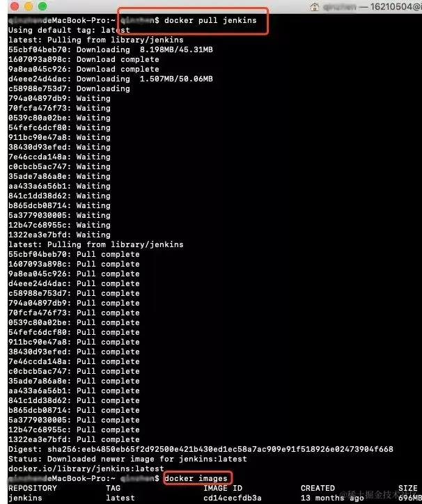Viewport: 422px width, 504px height.
Task: Click 'docker.io/library/jenkins:latest' line
Action: (86, 468)
